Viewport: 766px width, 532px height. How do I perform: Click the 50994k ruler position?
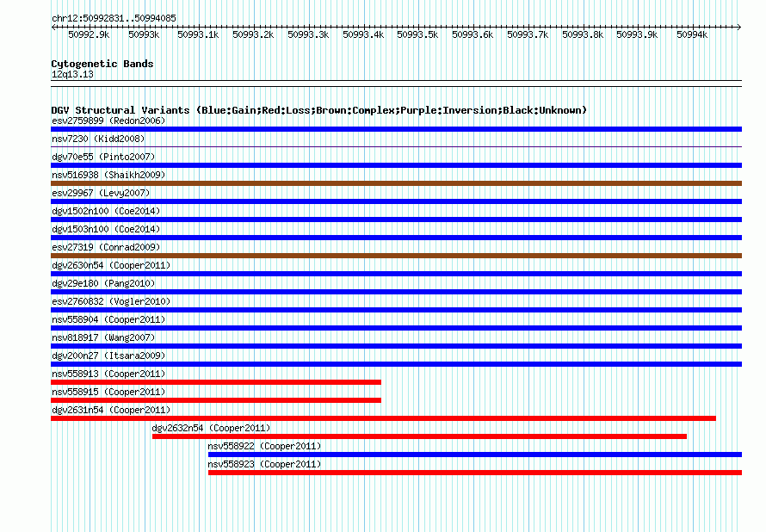[692, 34]
